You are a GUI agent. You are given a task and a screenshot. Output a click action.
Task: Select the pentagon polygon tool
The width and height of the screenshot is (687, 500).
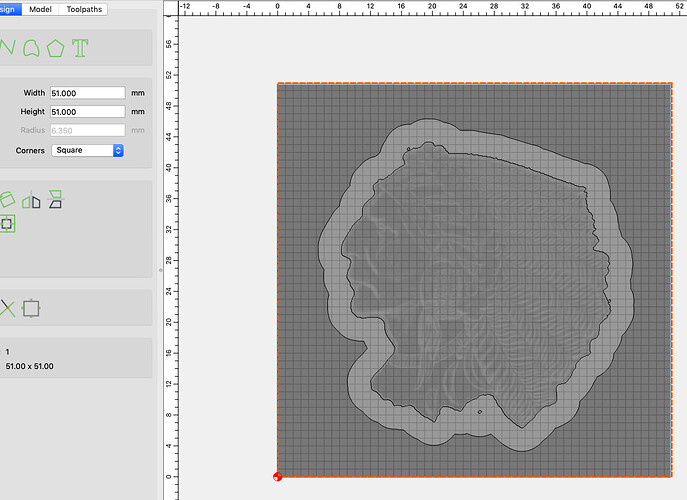pyautogui.click(x=55, y=48)
